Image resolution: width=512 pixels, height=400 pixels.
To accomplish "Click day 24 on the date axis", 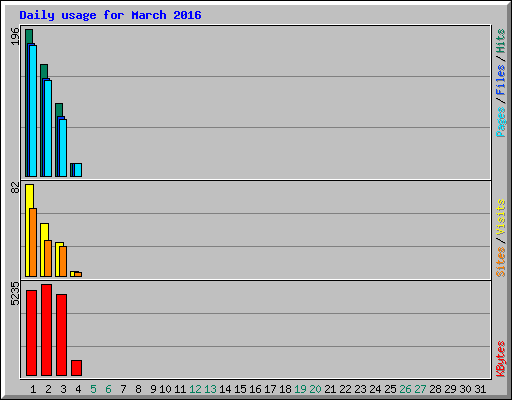I will [x=375, y=389].
